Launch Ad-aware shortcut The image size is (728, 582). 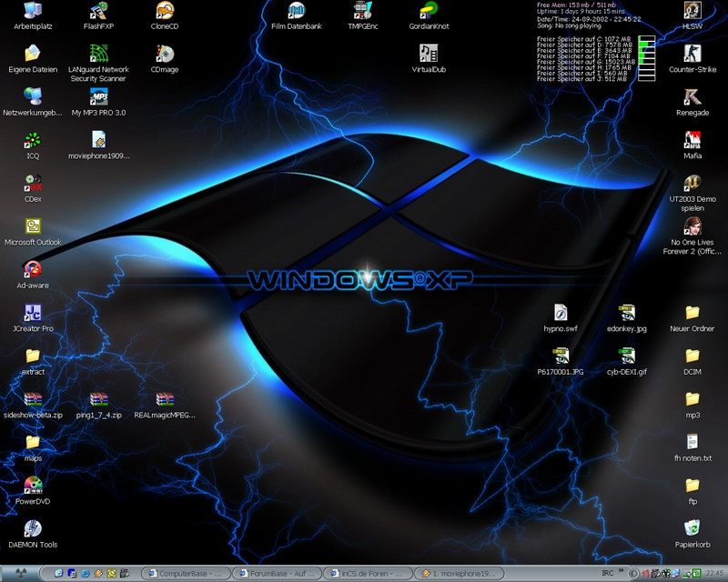(33, 276)
